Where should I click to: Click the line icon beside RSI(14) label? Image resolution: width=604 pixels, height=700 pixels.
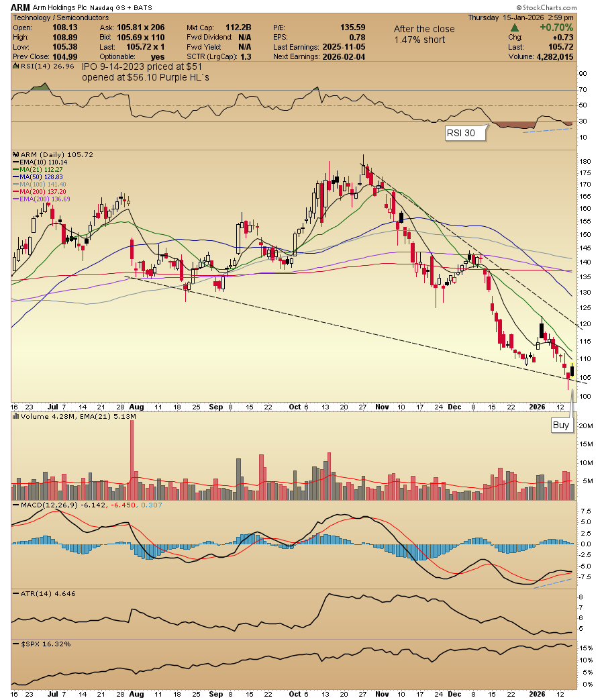[16, 66]
